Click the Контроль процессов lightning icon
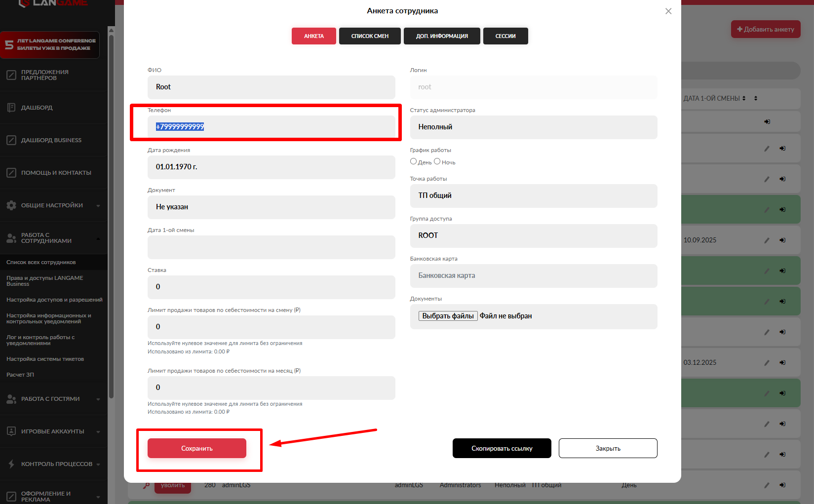This screenshot has height=504, width=814. tap(11, 464)
